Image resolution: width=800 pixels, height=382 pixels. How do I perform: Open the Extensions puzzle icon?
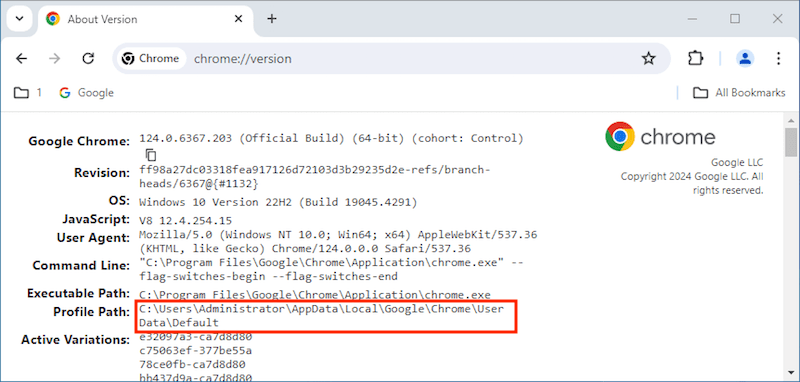pos(695,59)
